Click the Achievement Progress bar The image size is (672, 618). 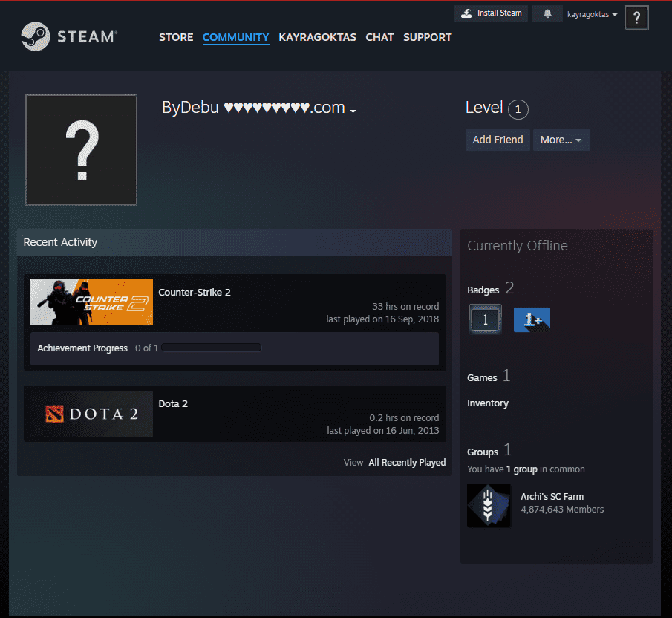pyautogui.click(x=212, y=348)
